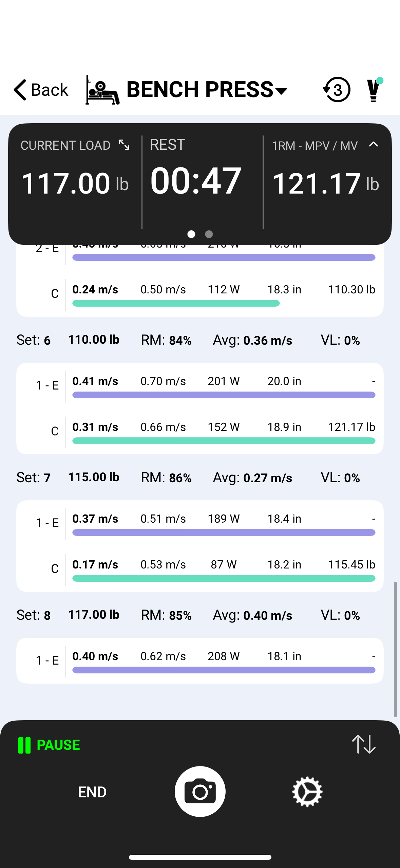Image resolution: width=400 pixels, height=868 pixels.
Task: Select the Set 6 header row
Action: (x=200, y=340)
